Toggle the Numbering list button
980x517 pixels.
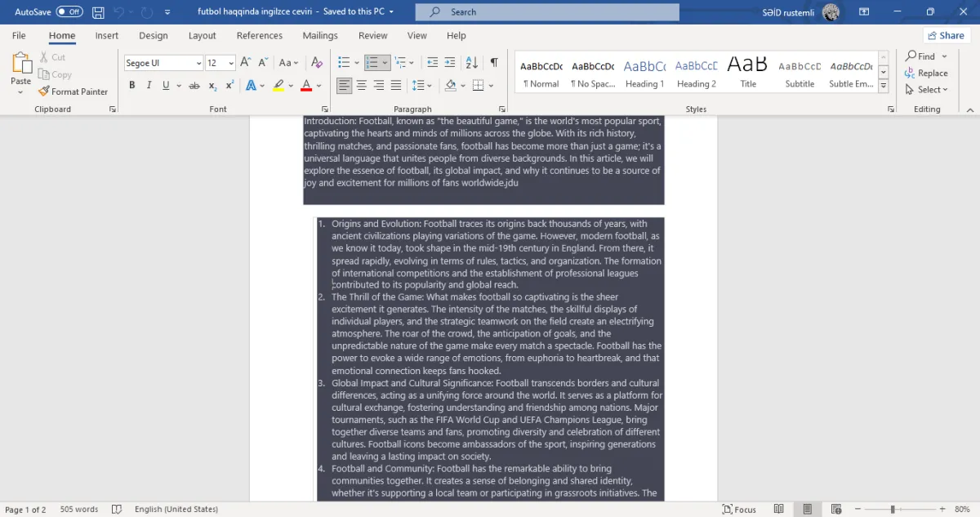click(372, 63)
